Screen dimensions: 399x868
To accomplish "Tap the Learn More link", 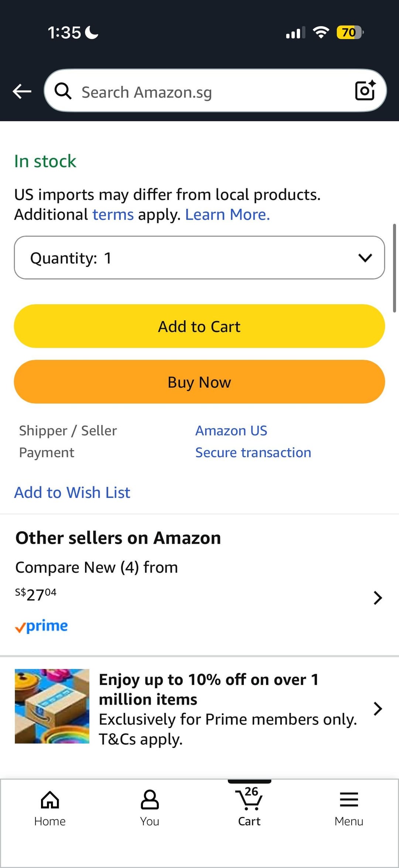I will coord(227,215).
